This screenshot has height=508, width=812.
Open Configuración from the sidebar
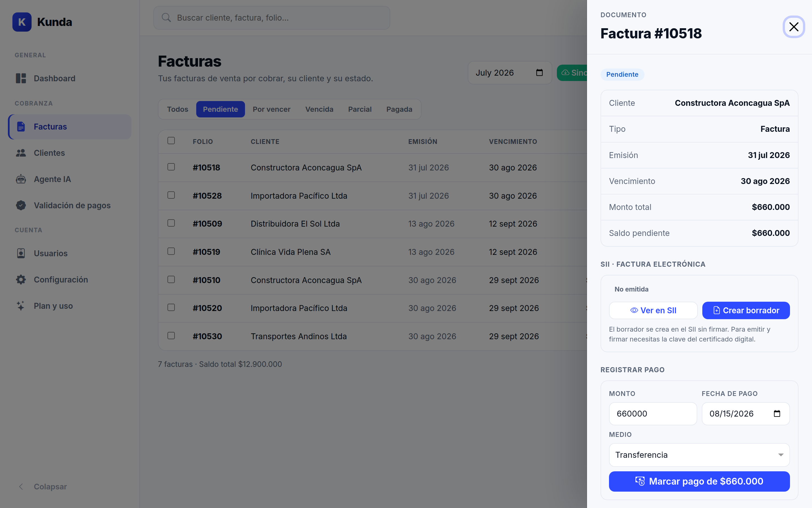70,279
